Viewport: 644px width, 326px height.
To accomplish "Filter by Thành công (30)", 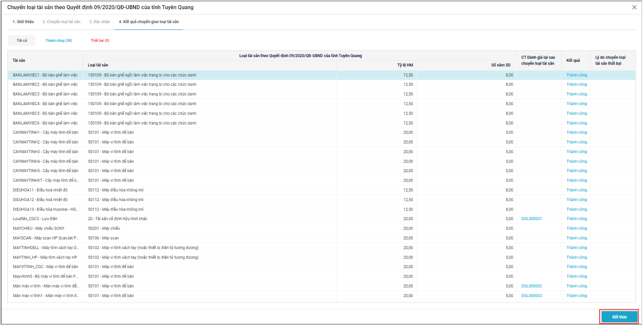I will [x=59, y=40].
